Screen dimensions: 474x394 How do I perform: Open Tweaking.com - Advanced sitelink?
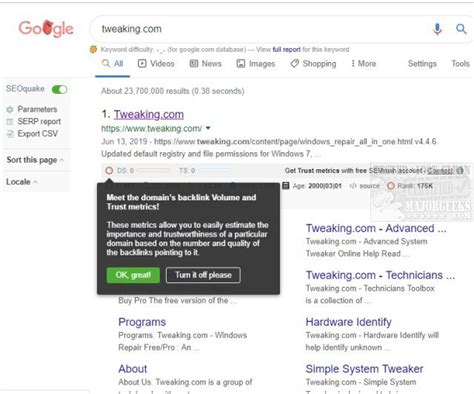point(376,228)
